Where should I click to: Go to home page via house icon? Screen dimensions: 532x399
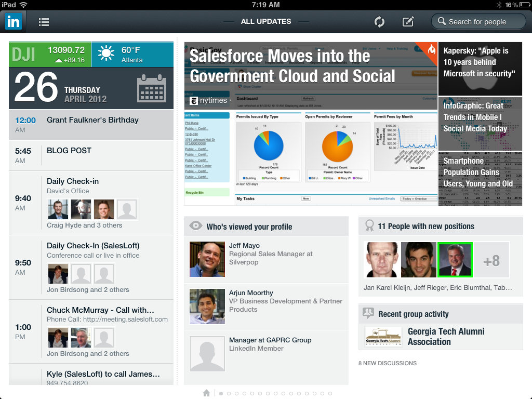point(206,393)
